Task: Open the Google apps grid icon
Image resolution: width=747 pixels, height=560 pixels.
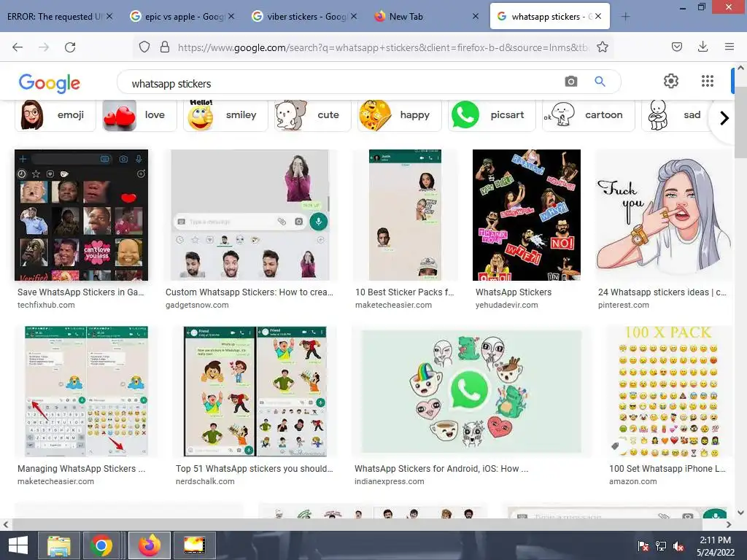Action: point(708,81)
